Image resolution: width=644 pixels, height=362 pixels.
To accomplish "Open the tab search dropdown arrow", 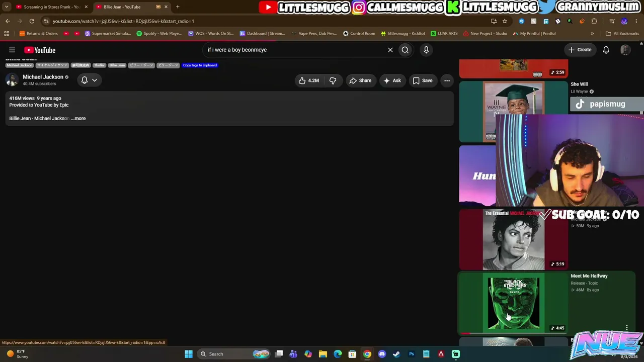I will point(7,7).
